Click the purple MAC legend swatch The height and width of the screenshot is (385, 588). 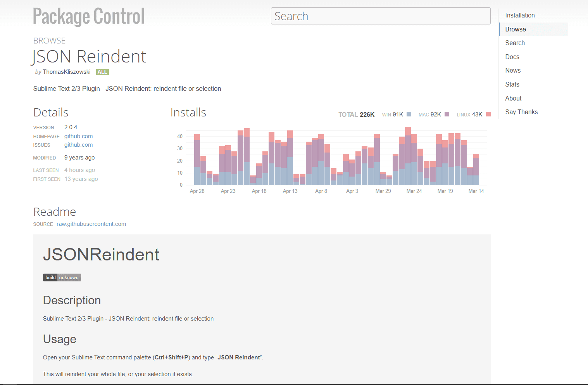(x=447, y=114)
